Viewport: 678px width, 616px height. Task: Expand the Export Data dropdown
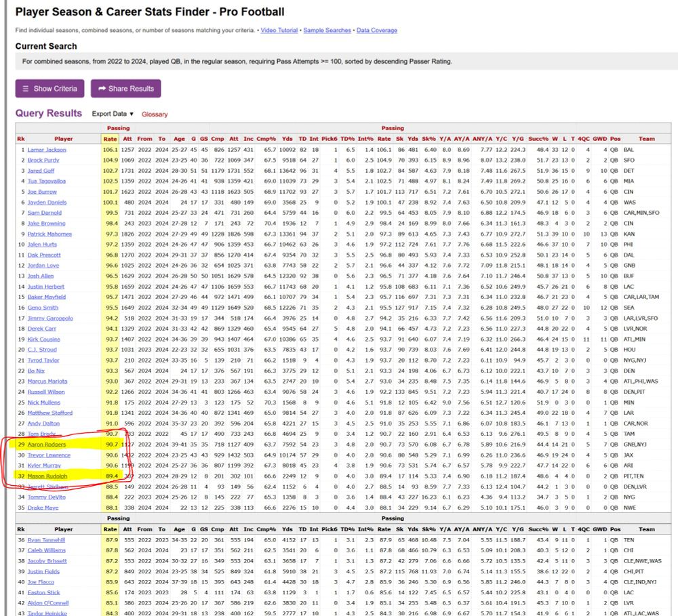click(x=113, y=114)
